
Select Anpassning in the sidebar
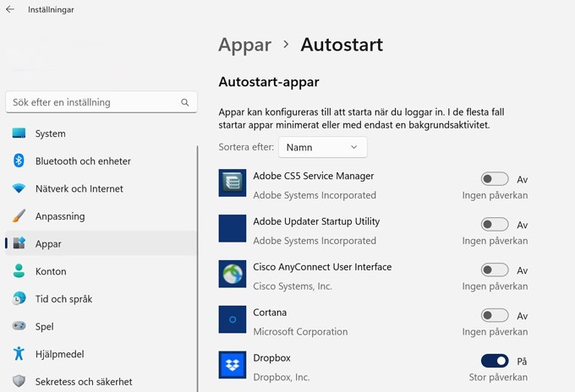coord(101,216)
